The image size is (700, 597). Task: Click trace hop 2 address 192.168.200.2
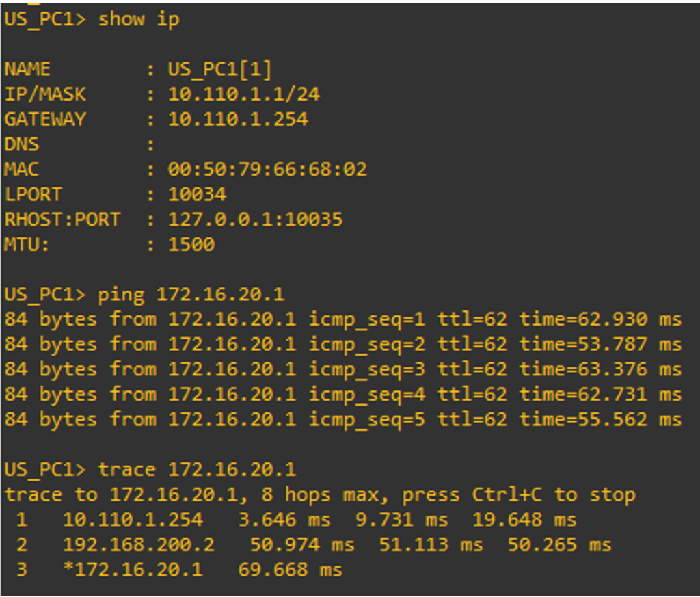click(139, 545)
